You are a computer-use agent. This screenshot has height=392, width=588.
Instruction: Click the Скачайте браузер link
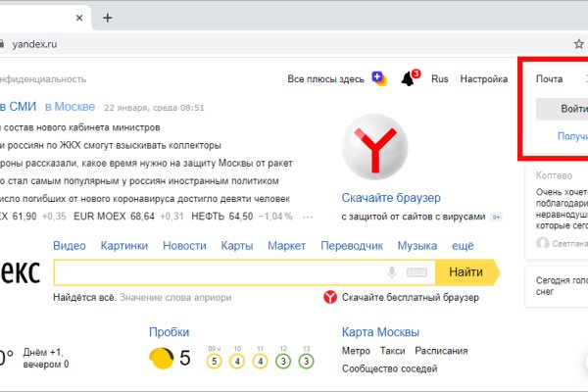pos(391,197)
